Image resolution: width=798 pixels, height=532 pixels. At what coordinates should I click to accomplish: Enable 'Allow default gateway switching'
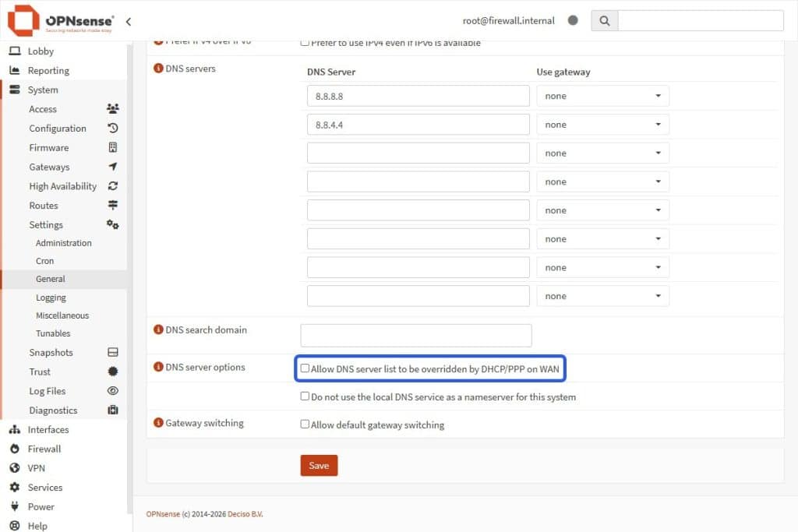coord(305,425)
